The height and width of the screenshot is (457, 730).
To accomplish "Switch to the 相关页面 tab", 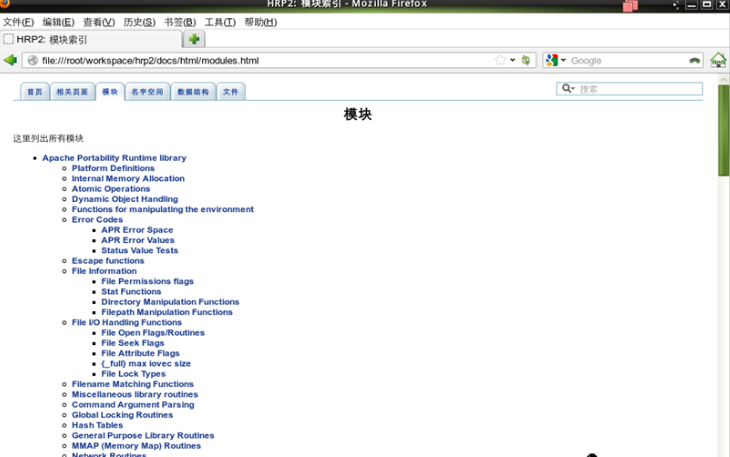I will point(72,92).
